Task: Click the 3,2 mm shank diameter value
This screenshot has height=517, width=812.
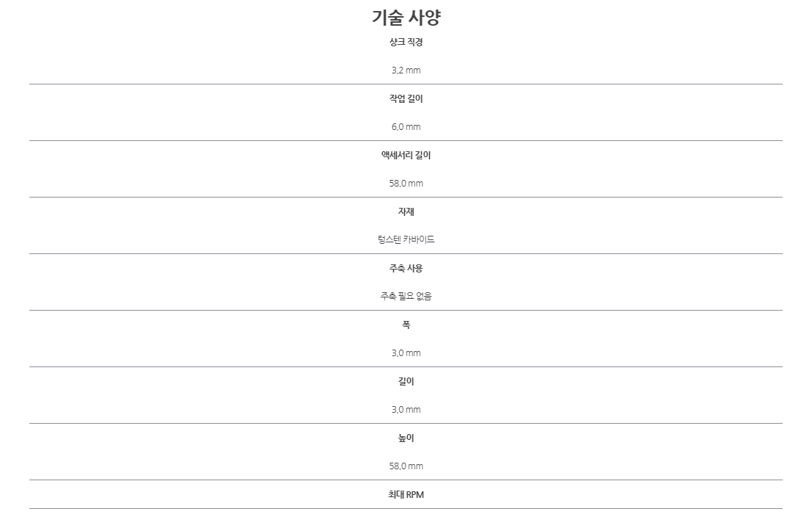Action: pos(406,70)
